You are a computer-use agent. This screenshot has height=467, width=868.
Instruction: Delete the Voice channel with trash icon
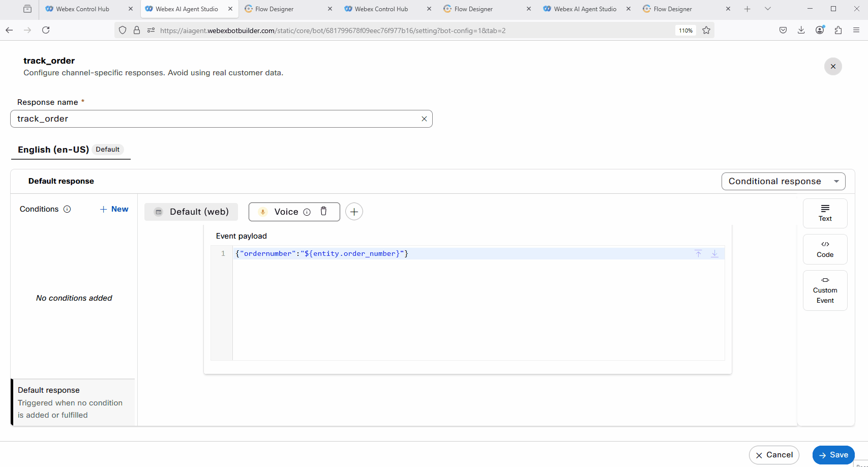click(x=323, y=212)
